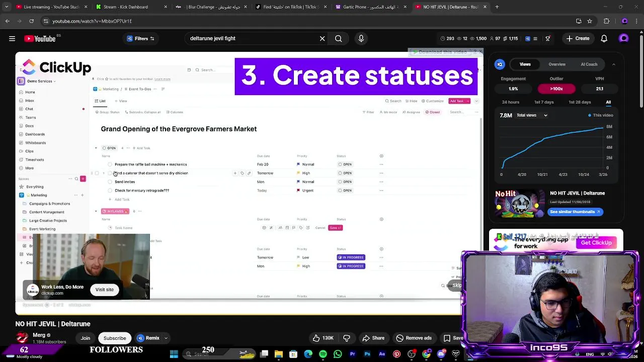Switch to the Overview tab in vidIQ panel
This screenshot has height=362, width=644.
557,64
